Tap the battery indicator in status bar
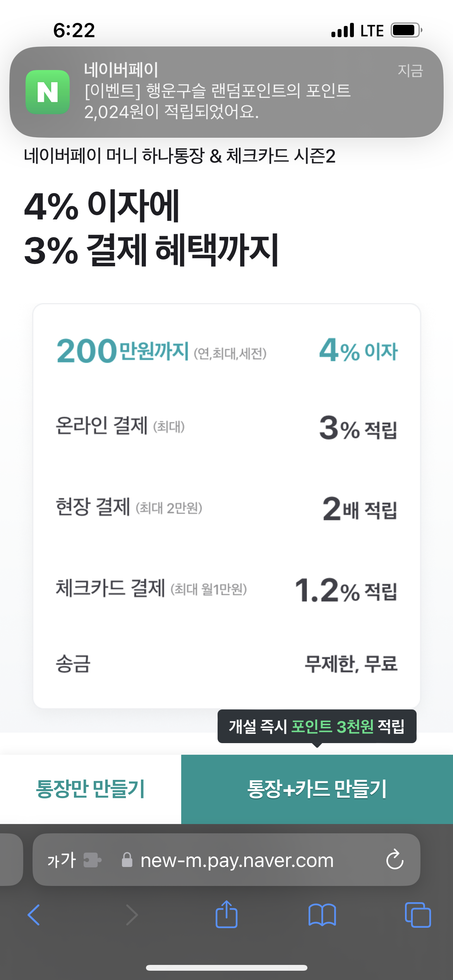Image resolution: width=453 pixels, height=980 pixels. (406, 30)
